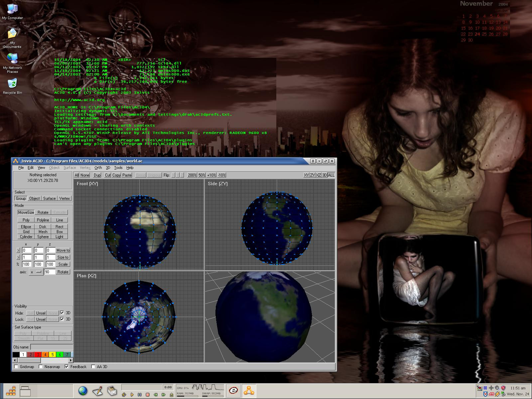
Task: Enable the Nearsnap checkbox
Action: click(41, 367)
